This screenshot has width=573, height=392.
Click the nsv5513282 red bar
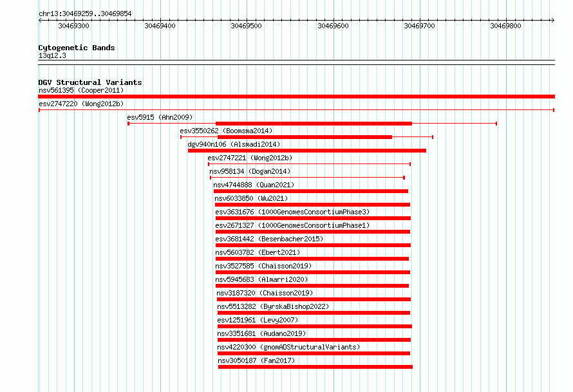point(314,313)
